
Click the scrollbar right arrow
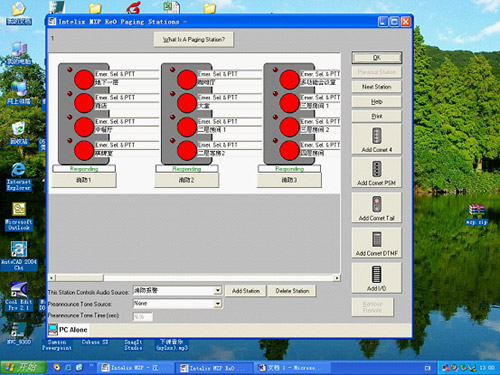337,278
